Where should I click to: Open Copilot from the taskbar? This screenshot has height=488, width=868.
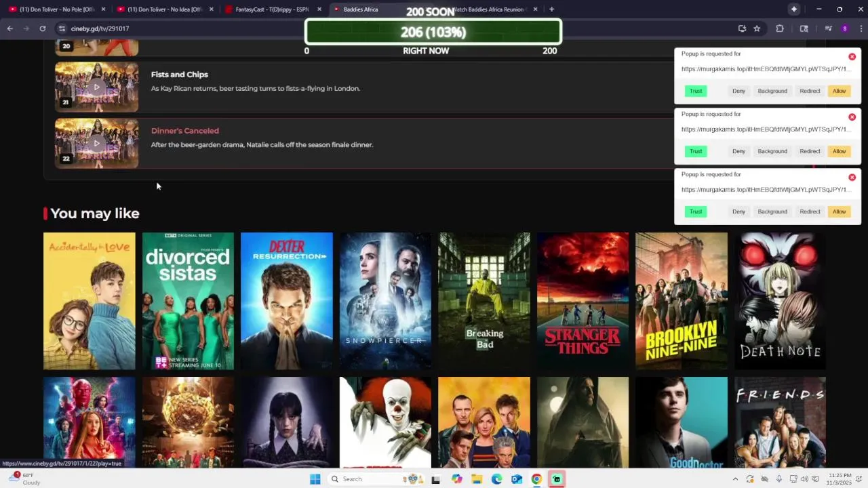457,479
